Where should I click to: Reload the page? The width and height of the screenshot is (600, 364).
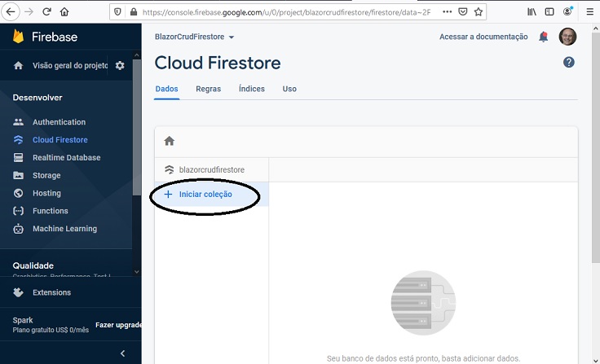tap(46, 12)
